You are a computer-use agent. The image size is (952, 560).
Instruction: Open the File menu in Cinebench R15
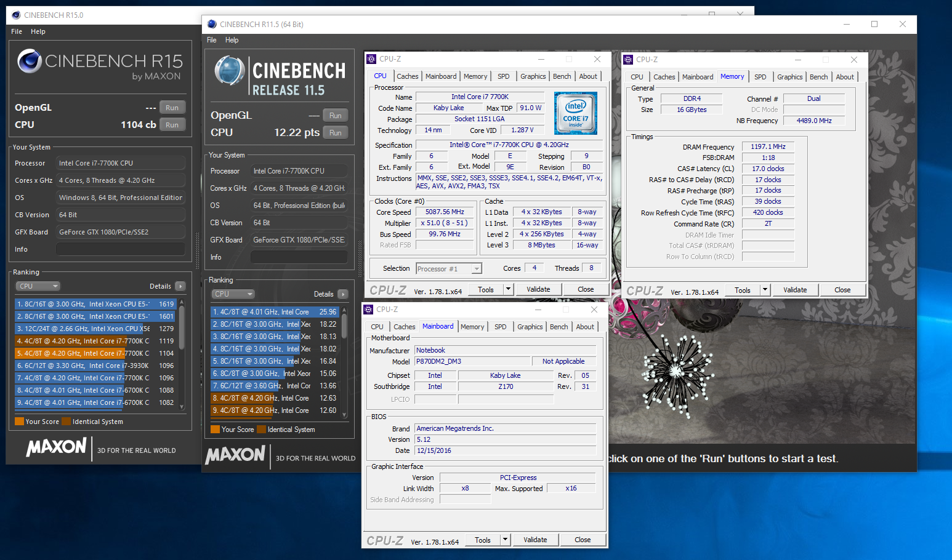click(17, 31)
